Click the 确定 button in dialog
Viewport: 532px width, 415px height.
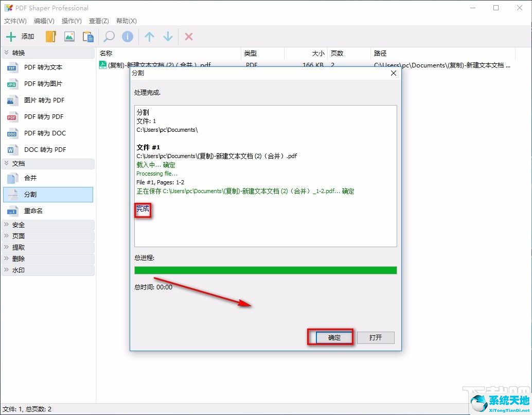coord(334,338)
